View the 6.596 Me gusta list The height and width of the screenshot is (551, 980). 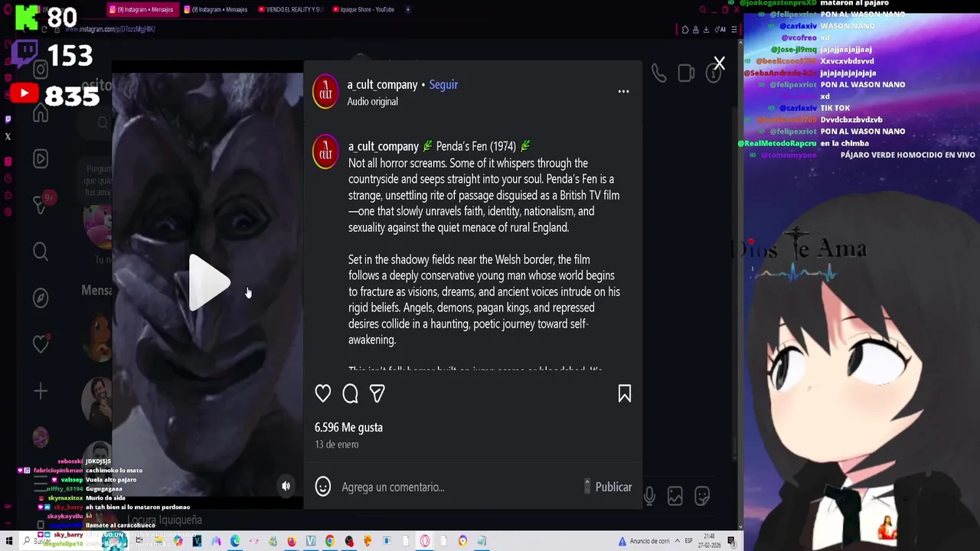click(348, 427)
